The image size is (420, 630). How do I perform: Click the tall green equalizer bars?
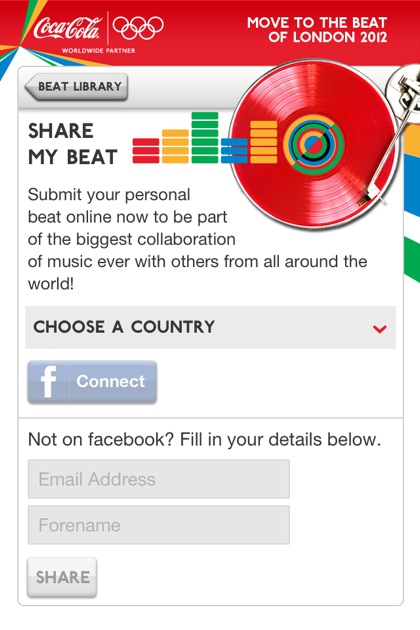[x=205, y=138]
